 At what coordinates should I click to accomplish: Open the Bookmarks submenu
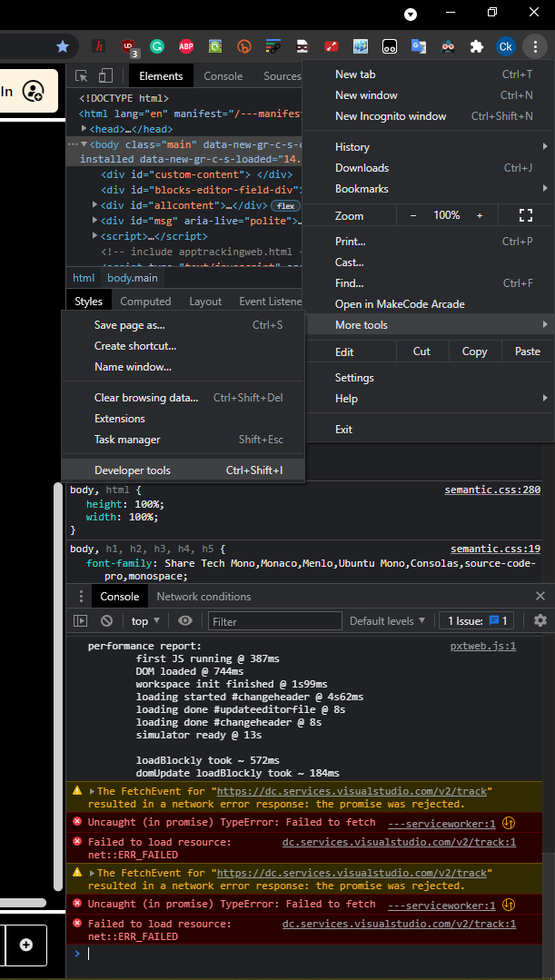pyautogui.click(x=428, y=189)
